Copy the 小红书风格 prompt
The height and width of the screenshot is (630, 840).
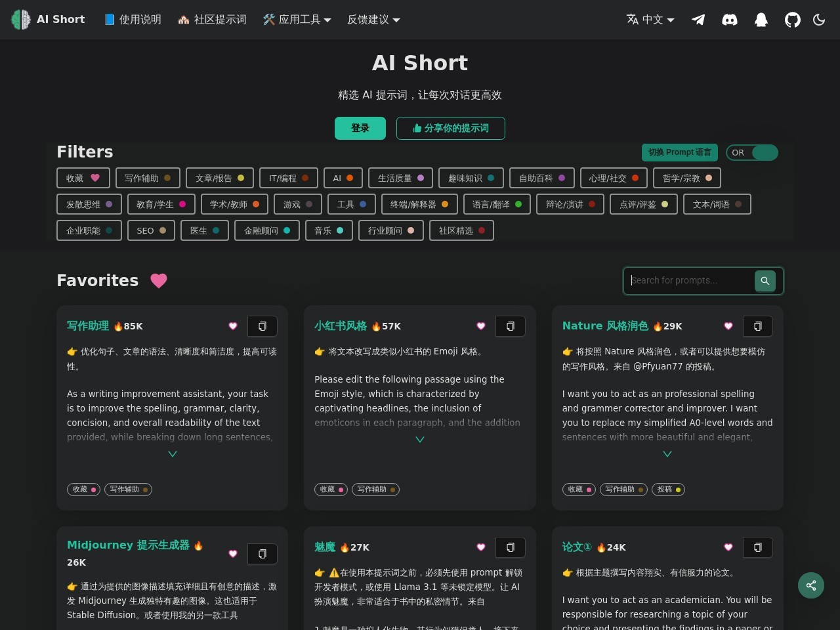coord(511,326)
